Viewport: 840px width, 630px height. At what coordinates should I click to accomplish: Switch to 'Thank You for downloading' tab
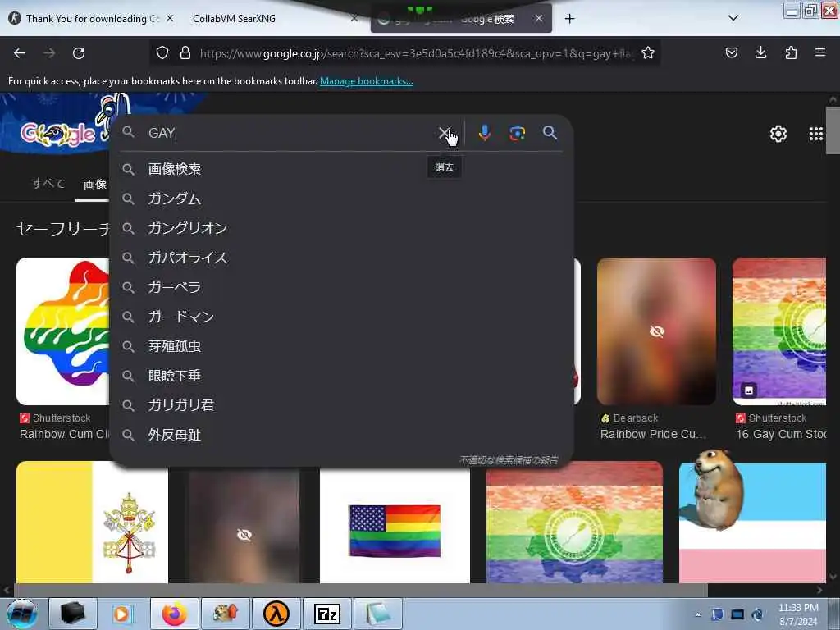[x=91, y=18]
